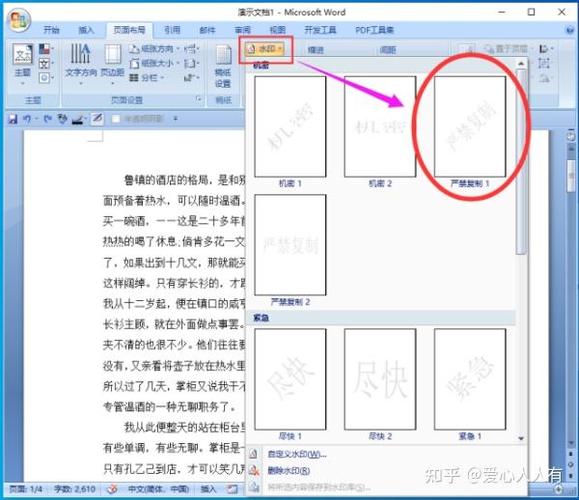Click the highlighter pen toolbar icon
The image size is (579, 500).
(x=78, y=119)
